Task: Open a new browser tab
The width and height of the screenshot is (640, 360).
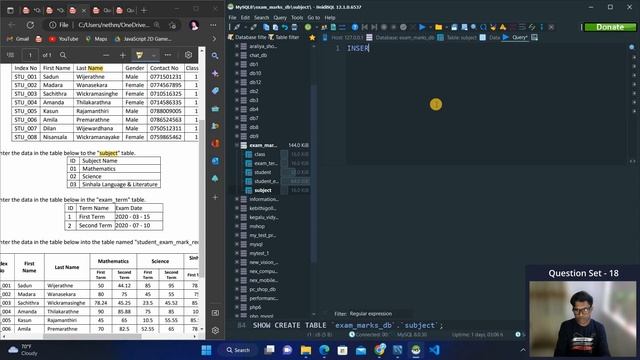Action: point(144,10)
